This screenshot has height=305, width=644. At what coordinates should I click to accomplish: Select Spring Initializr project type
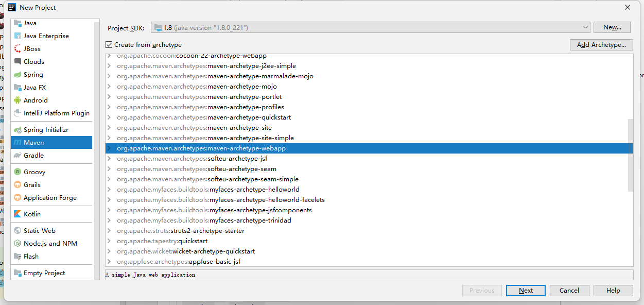click(x=51, y=130)
